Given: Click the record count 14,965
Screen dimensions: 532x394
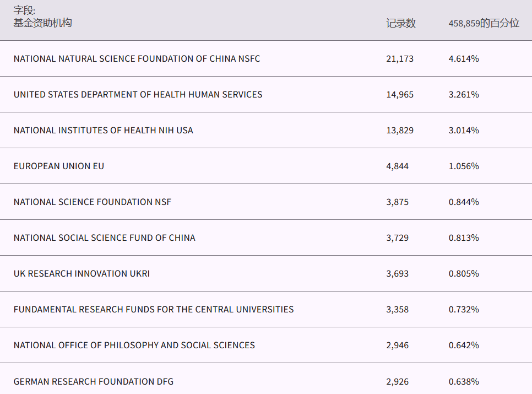Looking at the screenshot, I should [x=399, y=94].
